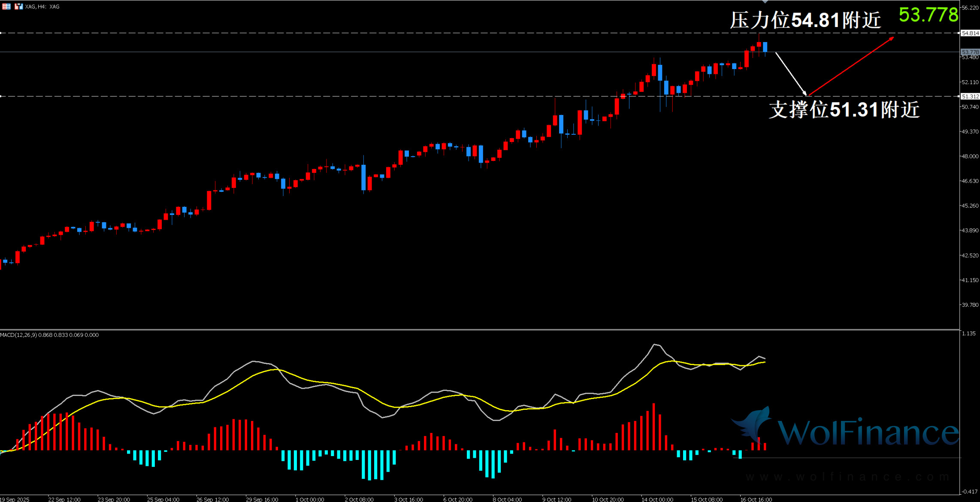Viewport: 980px width, 502px height.
Task: Click the 16 Oct 16:00 time label
Action: [x=756, y=499]
